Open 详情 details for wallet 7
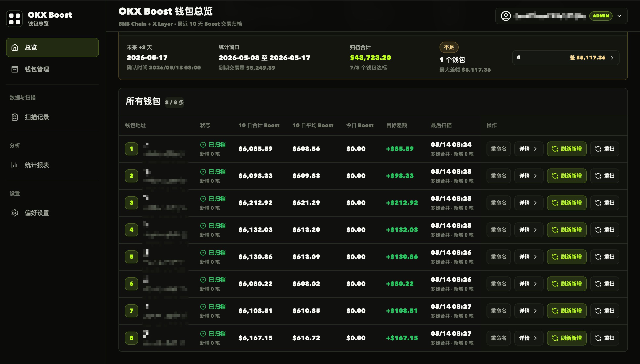Screen dimensions: 640x364 [x=529, y=311]
